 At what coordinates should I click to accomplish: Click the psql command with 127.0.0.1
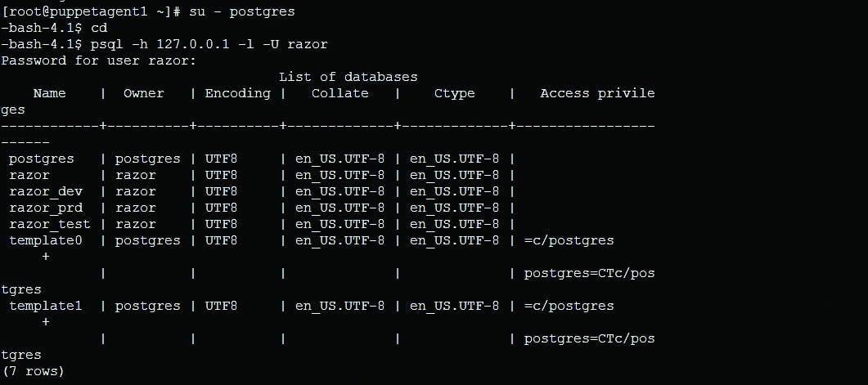coord(205,44)
